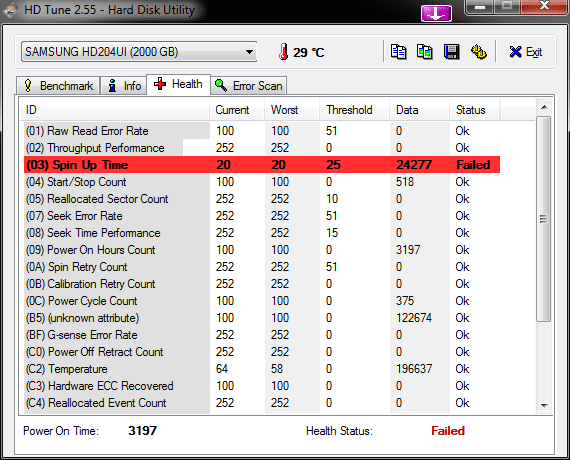The width and height of the screenshot is (570, 460).
Task: Click the purple download arrow button in title bar
Action: coord(436,13)
